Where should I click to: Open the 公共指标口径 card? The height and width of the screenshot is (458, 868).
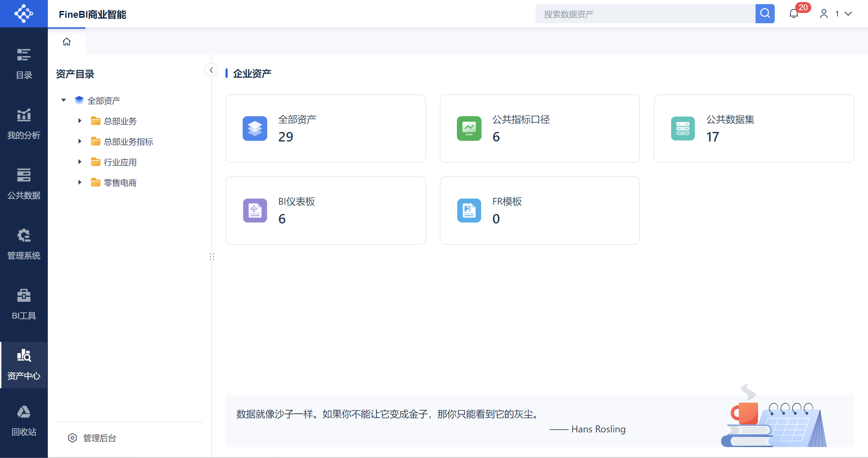539,128
